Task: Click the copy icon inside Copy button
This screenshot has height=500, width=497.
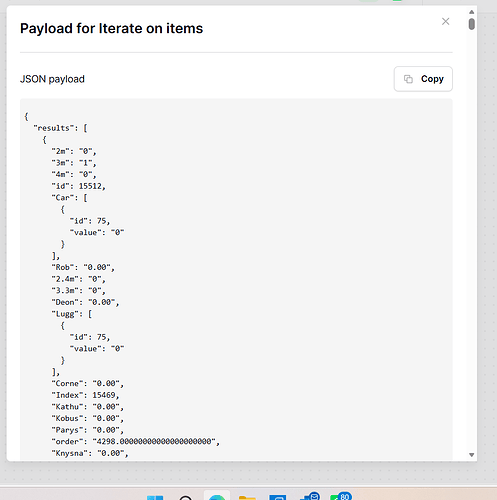Action: (408, 79)
